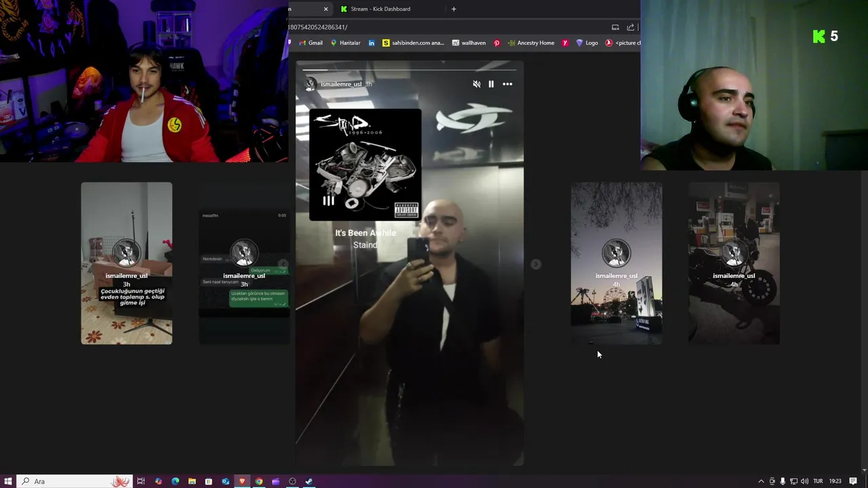Go to the next story arrow
Screen dimensions: 868x488
pos(536,264)
